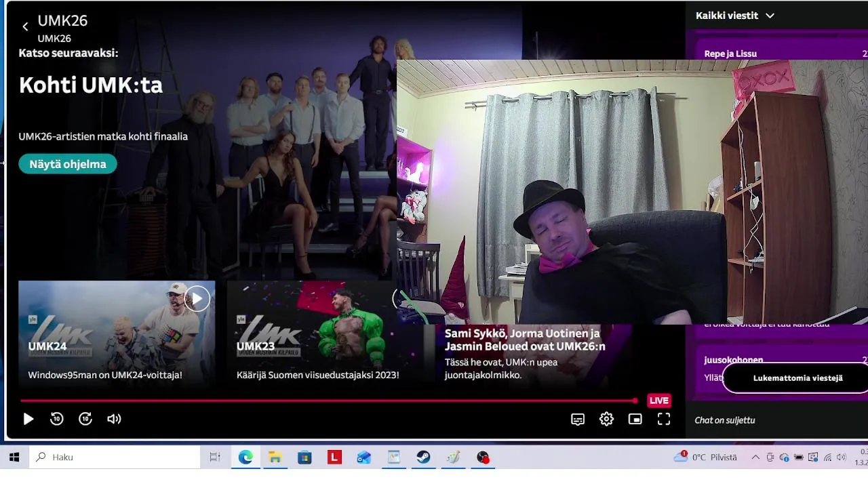Expand the Kaikki viestit dropdown
Image resolution: width=868 pixels, height=488 pixels.
(735, 16)
